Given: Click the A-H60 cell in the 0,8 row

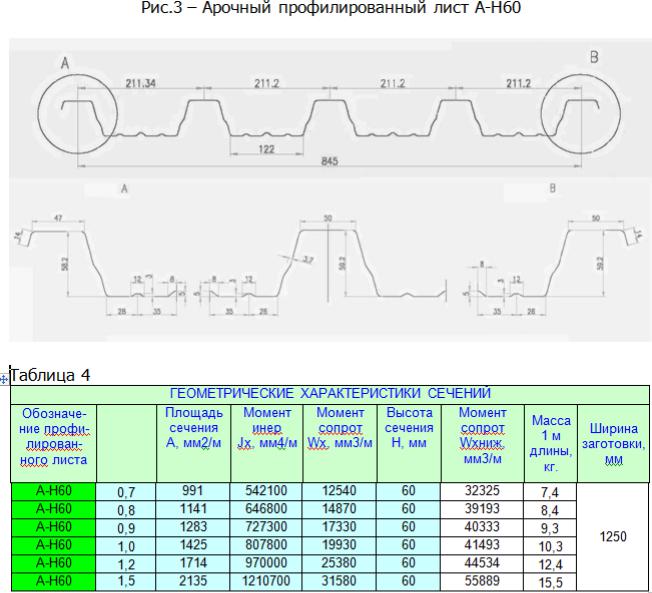Looking at the screenshot, I should pyautogui.click(x=54, y=509).
